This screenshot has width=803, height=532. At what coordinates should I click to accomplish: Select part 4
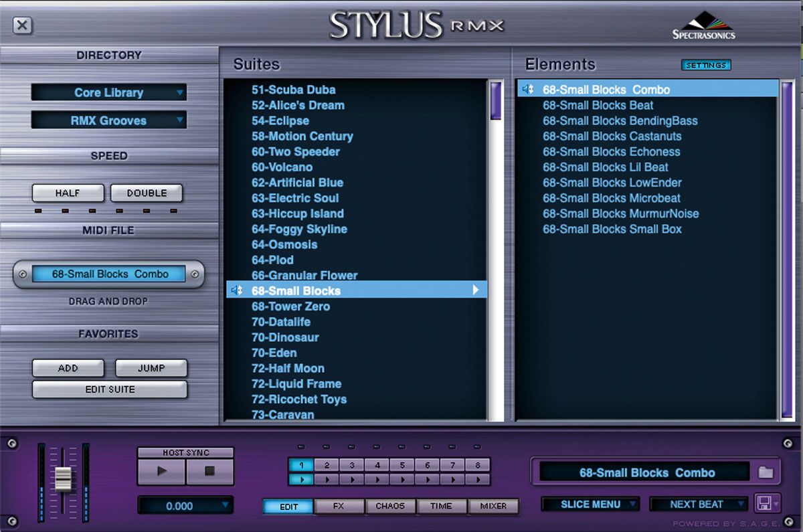(377, 465)
